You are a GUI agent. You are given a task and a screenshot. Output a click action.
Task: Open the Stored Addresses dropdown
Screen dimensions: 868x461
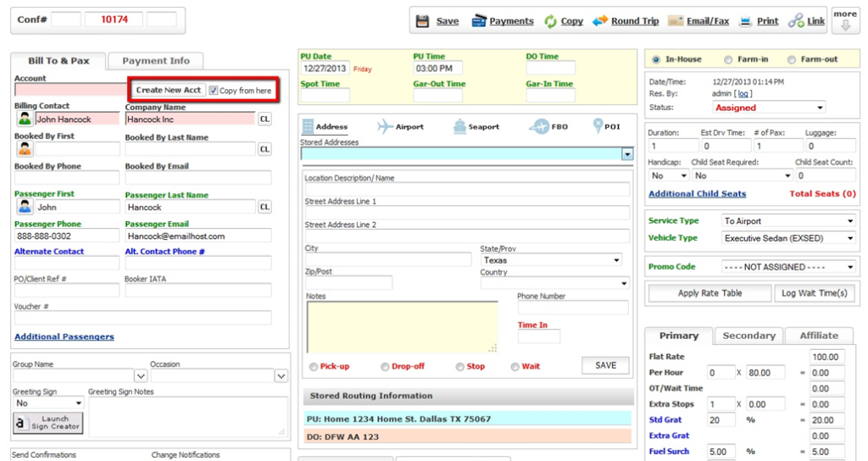[x=627, y=154]
